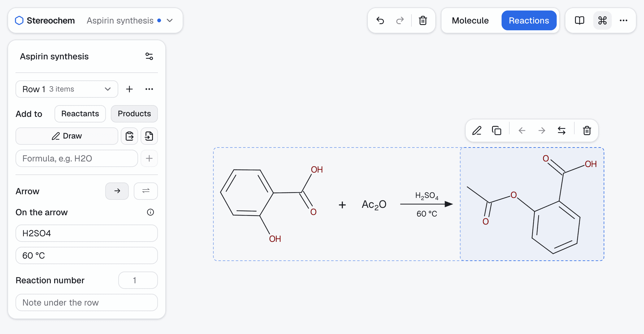Select the Ac2O reactant on canvas
This screenshot has width=644, height=334.
click(x=374, y=204)
